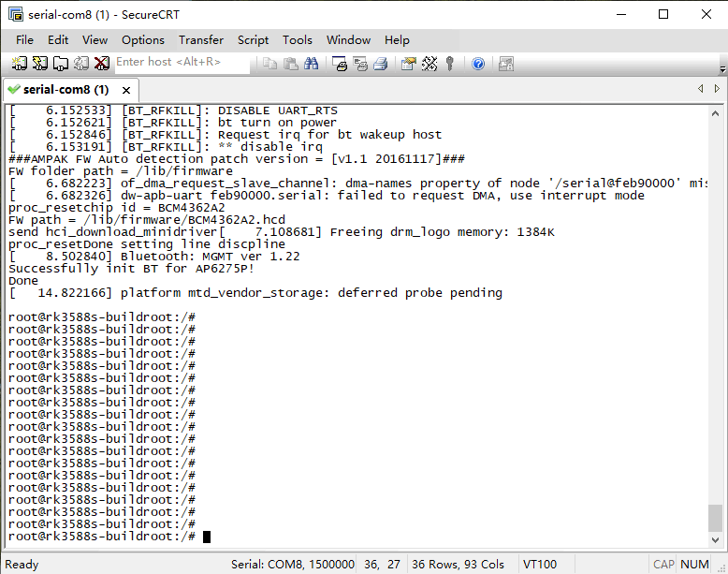Click the Connect in Tab icon
Image resolution: width=728 pixels, height=574 pixels.
pos(61,63)
